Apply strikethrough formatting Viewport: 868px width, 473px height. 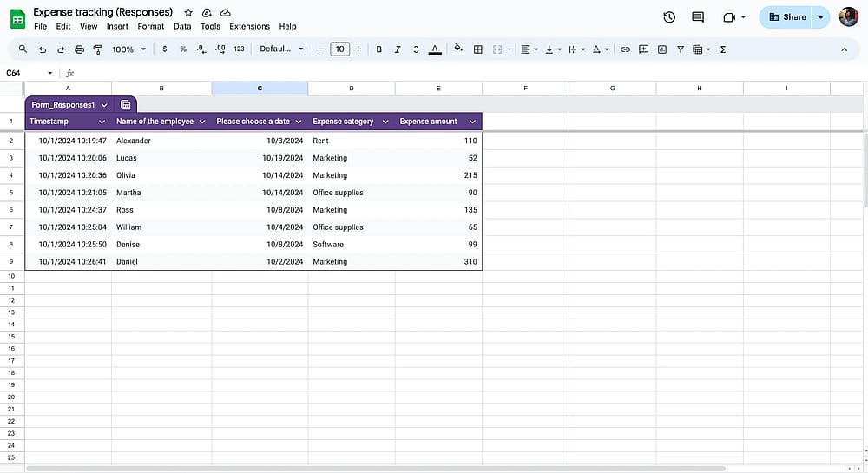[x=416, y=49]
